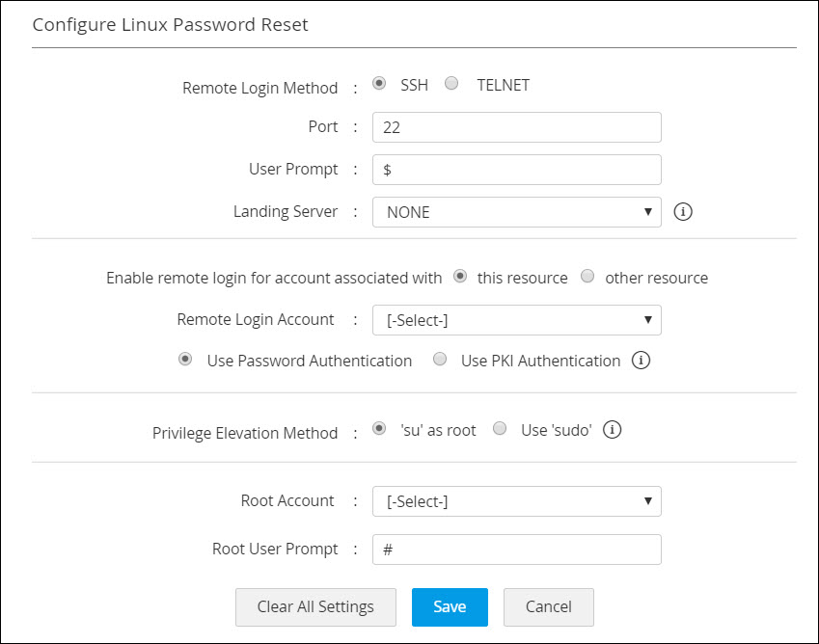Select the TELNET login method
The height and width of the screenshot is (644, 819).
point(451,84)
